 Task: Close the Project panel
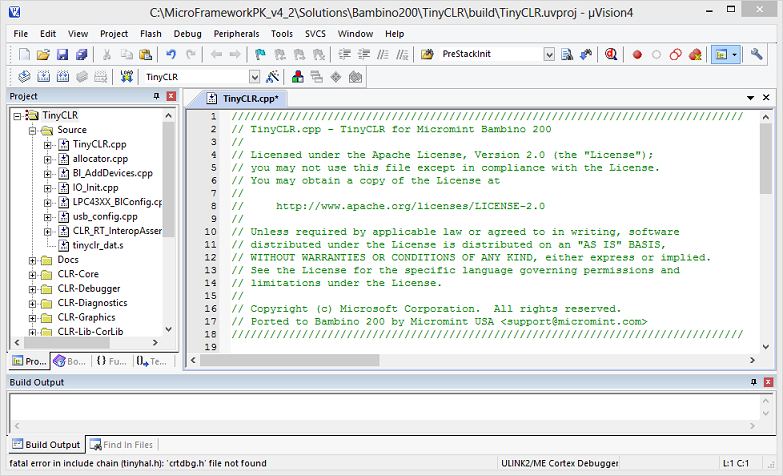pos(171,96)
